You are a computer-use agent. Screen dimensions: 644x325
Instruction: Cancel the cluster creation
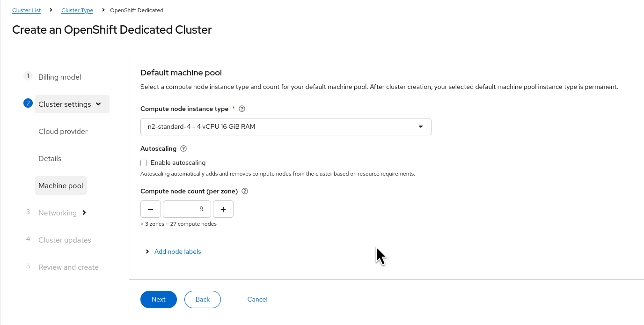(x=257, y=299)
